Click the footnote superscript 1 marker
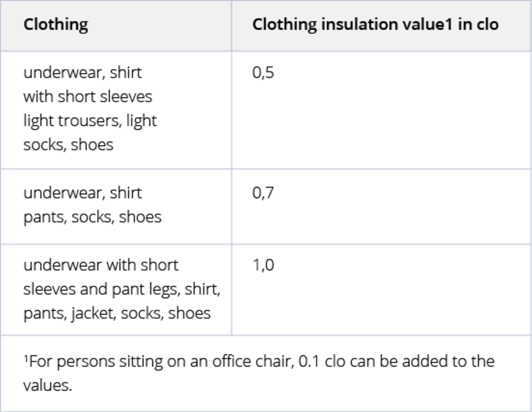532x412 pixels. (25, 358)
